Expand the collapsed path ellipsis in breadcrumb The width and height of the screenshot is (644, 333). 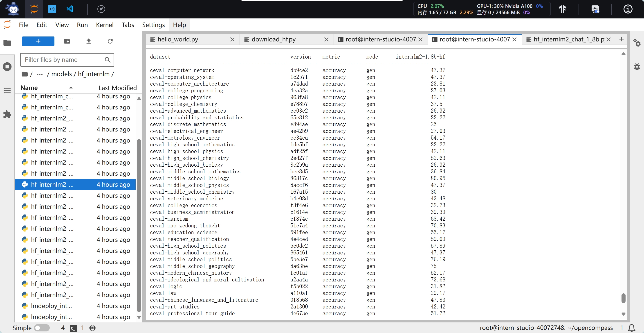[x=40, y=74]
